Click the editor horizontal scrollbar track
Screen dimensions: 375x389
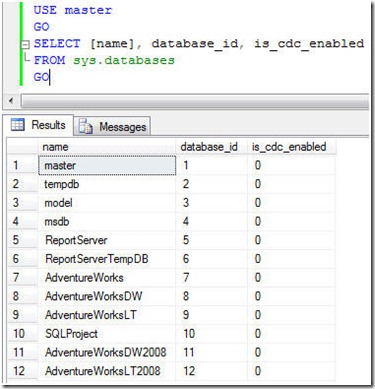[195, 101]
